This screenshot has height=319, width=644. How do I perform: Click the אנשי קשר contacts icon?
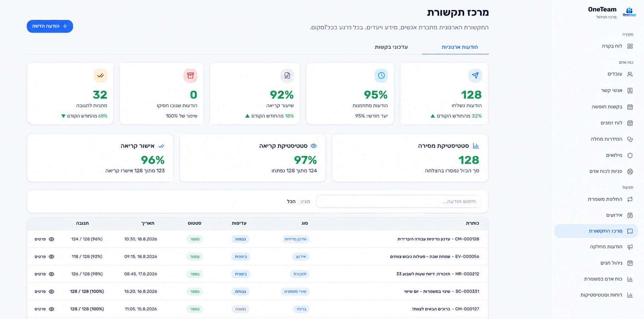[x=630, y=90]
